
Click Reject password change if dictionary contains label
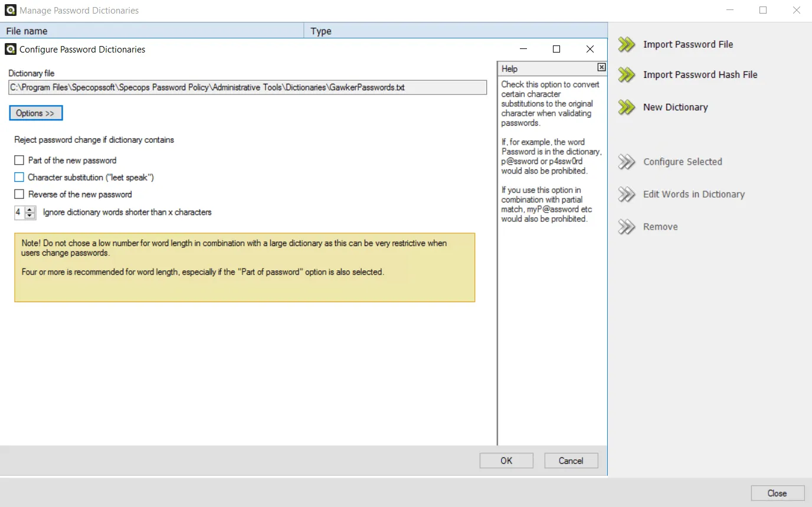point(94,140)
